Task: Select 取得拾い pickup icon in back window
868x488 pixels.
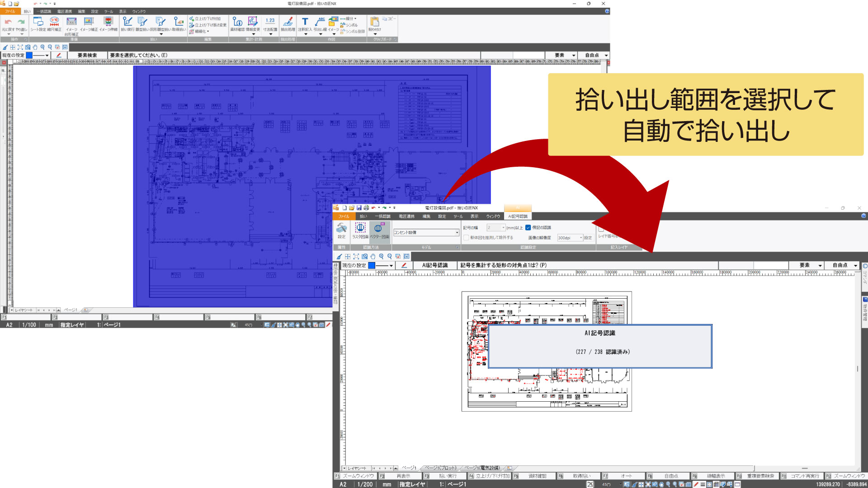Action: (179, 24)
